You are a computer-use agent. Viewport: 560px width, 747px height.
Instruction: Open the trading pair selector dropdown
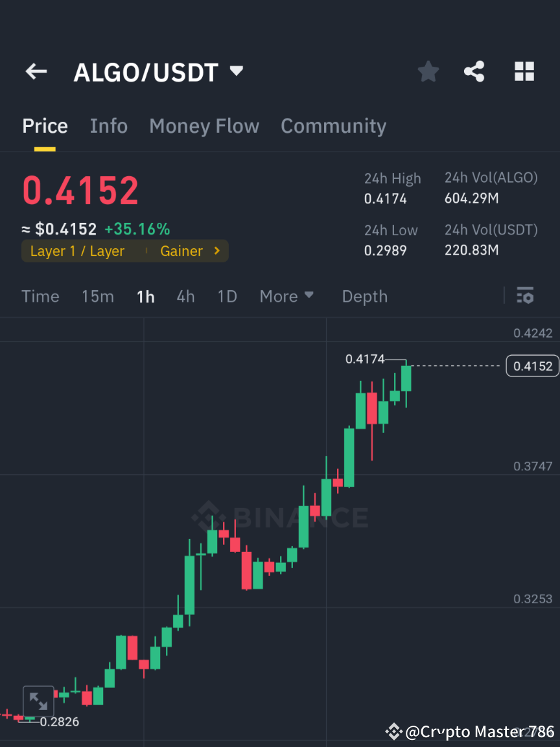pyautogui.click(x=236, y=71)
